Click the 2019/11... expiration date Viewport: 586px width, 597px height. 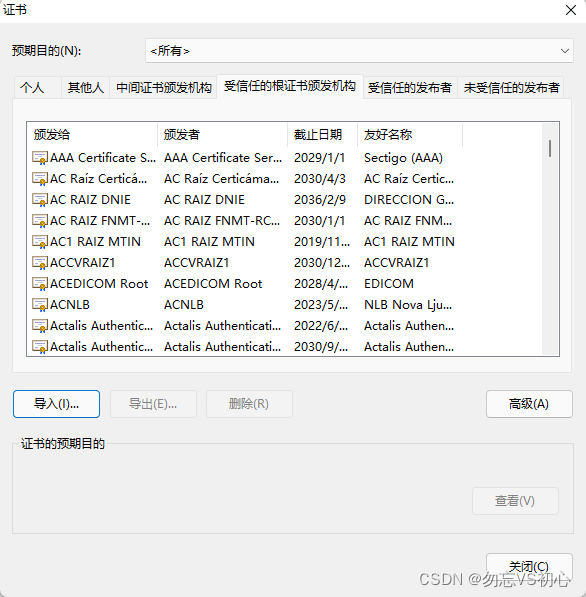[322, 241]
